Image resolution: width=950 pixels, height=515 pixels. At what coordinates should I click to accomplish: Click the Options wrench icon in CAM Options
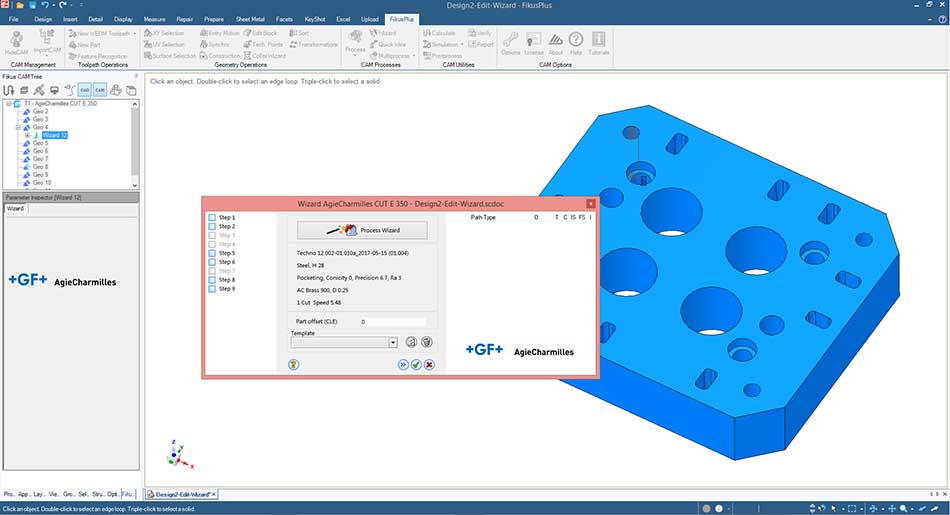pos(510,40)
